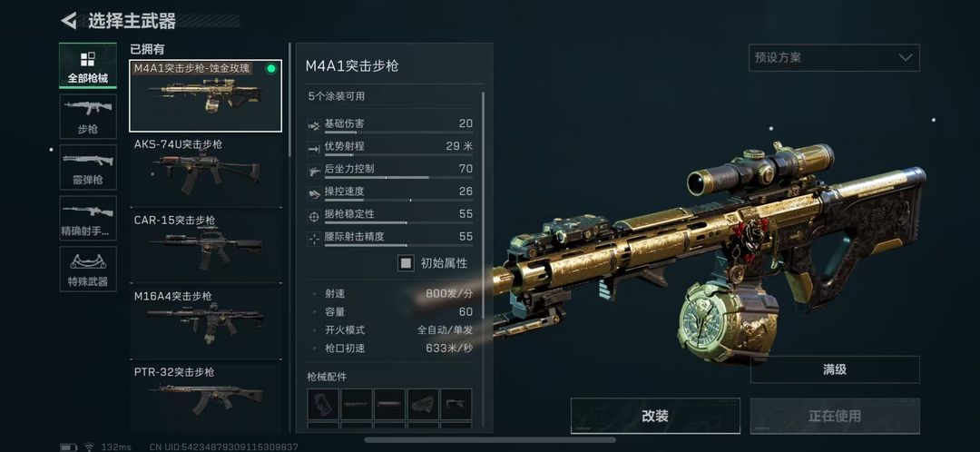Click the first attachment slot under 枪械配件

coord(323,404)
